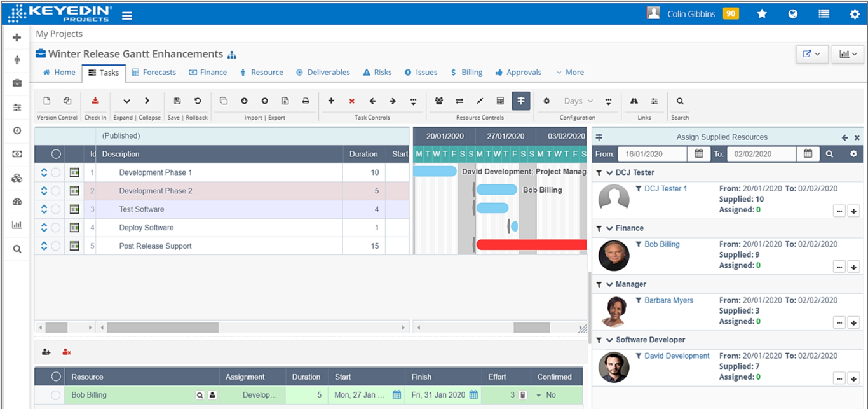Collapse the Manager resource group

[609, 284]
